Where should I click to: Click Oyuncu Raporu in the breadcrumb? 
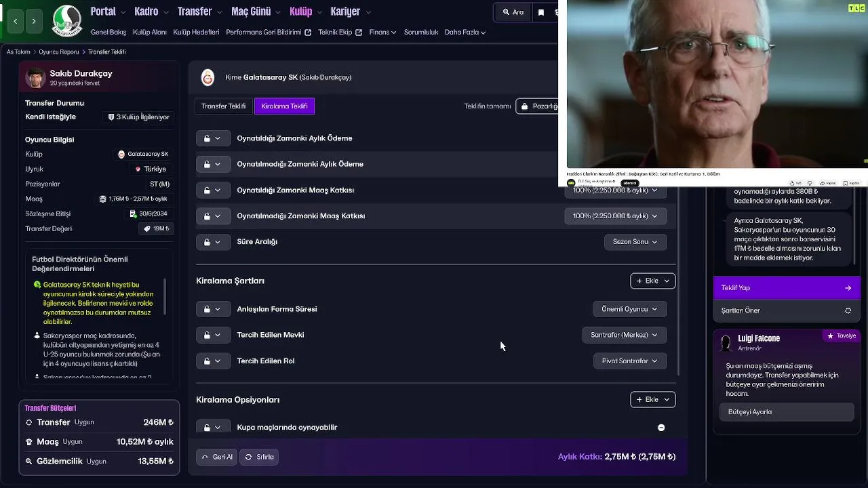(x=59, y=52)
